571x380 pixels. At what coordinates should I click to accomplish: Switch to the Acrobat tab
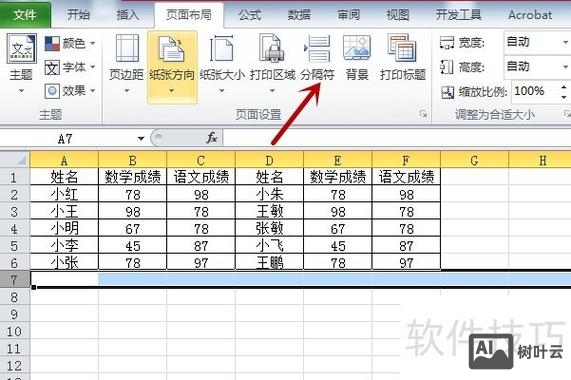point(530,15)
